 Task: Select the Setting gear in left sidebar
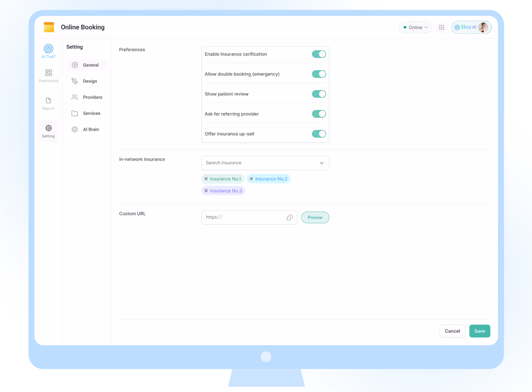(48, 128)
